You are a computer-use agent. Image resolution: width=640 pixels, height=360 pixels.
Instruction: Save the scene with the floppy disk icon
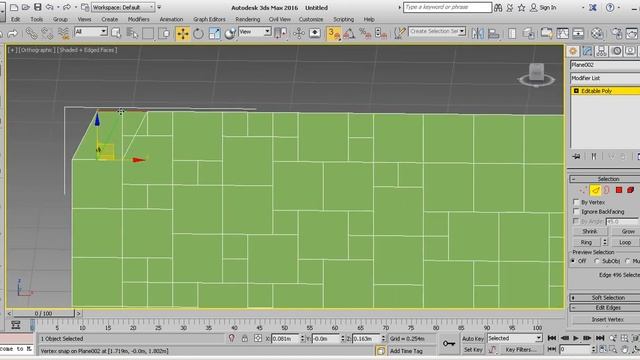37,7
